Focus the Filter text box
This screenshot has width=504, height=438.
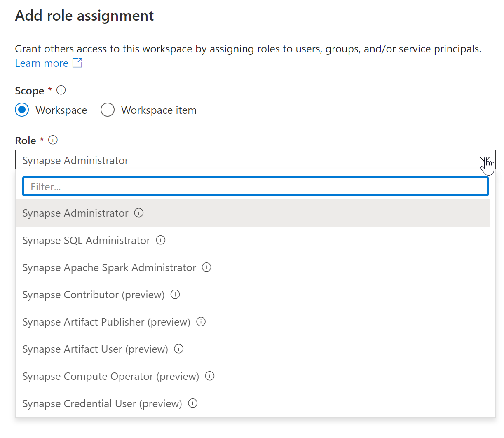pyautogui.click(x=255, y=187)
